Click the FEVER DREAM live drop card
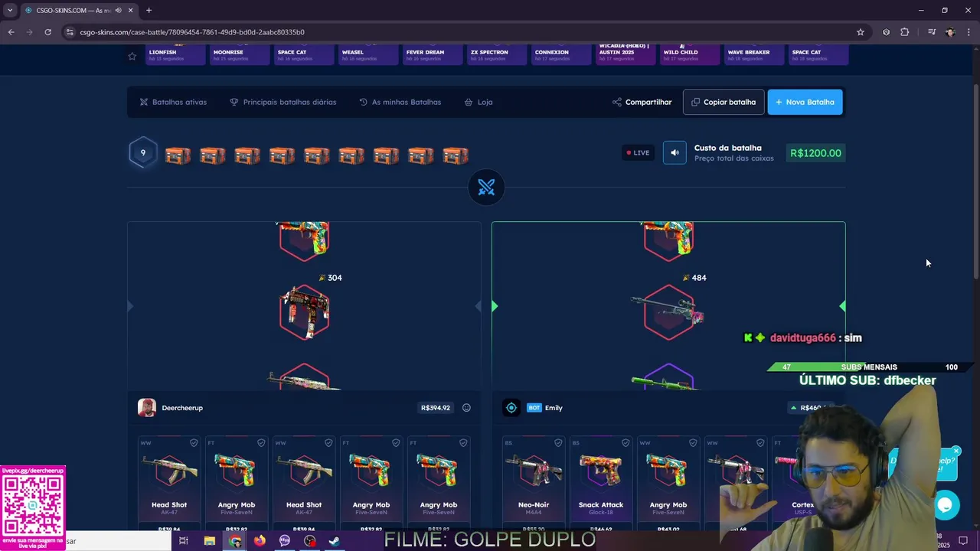The image size is (980, 551). (x=433, y=54)
